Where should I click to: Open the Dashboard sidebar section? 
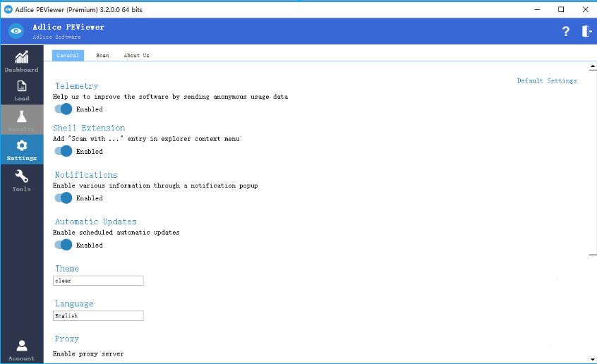(22, 61)
